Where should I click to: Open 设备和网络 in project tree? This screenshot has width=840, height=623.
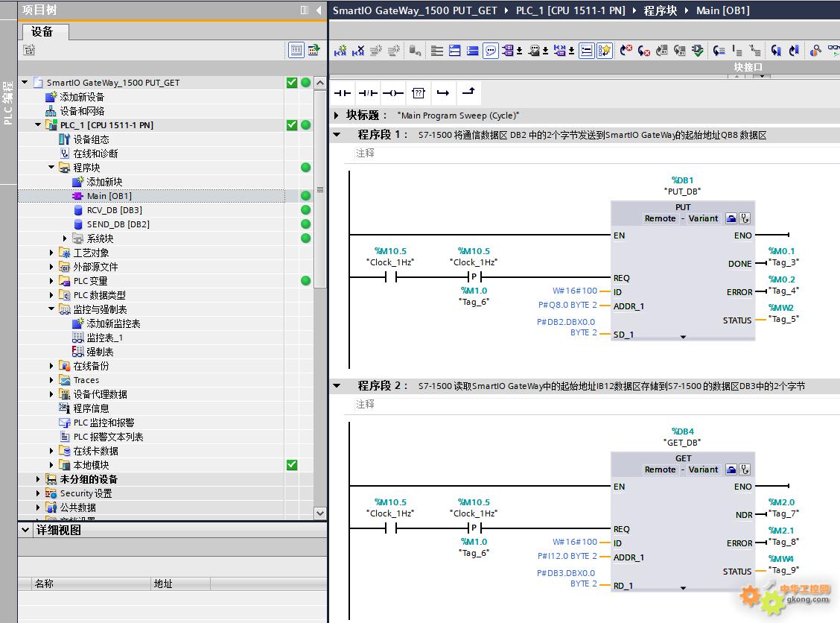(x=82, y=111)
